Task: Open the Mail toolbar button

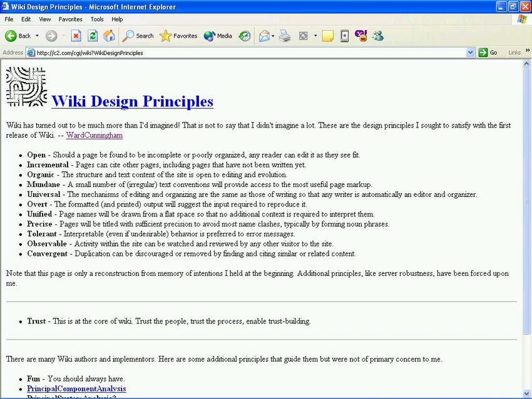Action: tap(264, 36)
